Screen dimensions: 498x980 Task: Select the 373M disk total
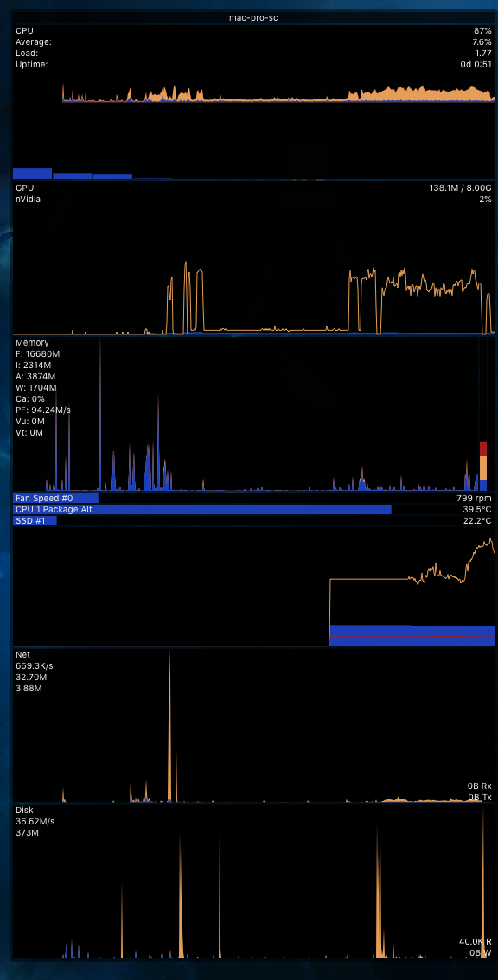[x=27, y=833]
